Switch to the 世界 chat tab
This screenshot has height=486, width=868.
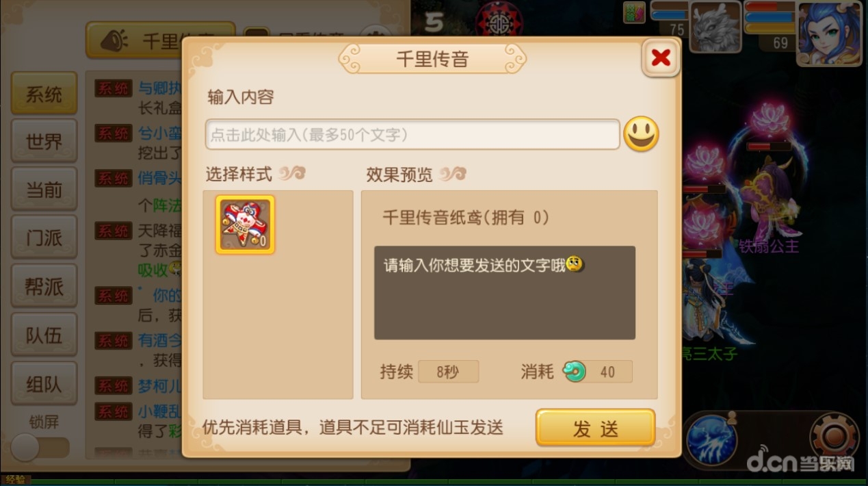44,142
